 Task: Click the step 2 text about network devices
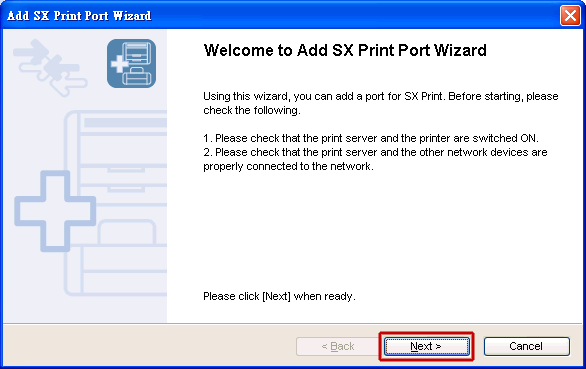click(x=375, y=159)
